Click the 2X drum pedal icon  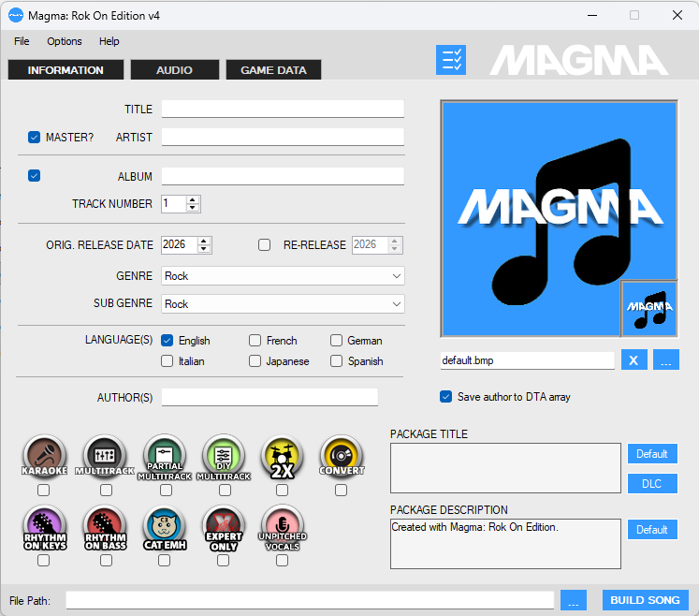283,457
